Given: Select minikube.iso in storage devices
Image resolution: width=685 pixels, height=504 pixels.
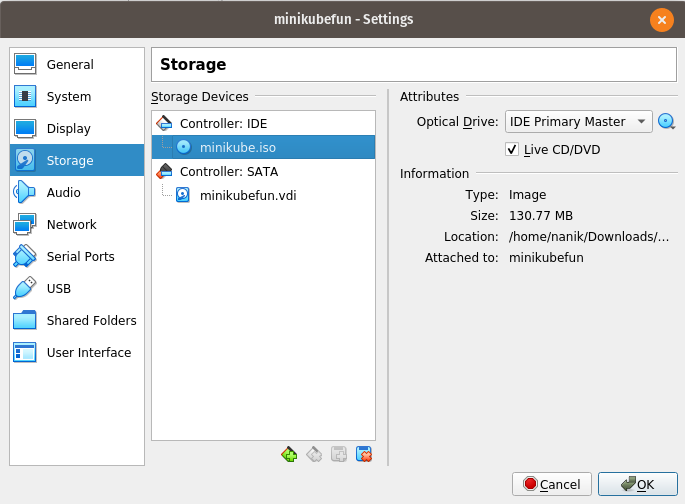Looking at the screenshot, I should pyautogui.click(x=235, y=147).
